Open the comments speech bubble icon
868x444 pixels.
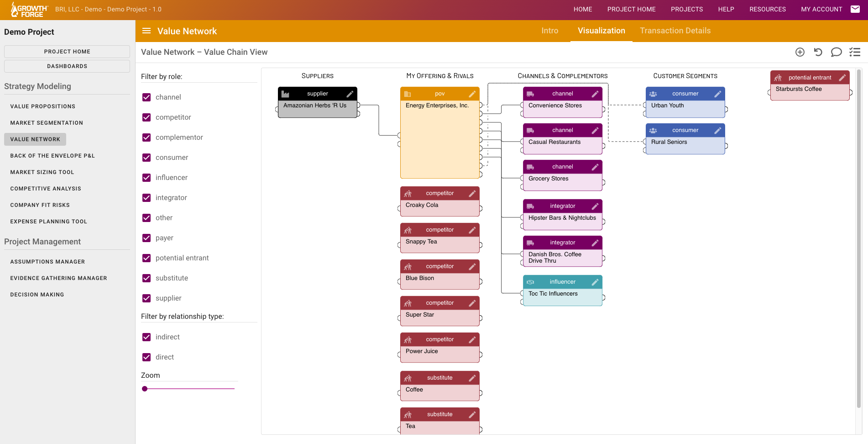tap(836, 52)
